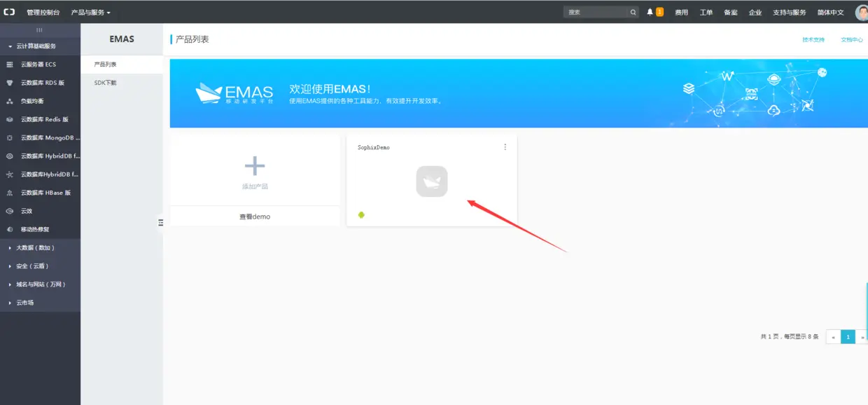Click the search magnifier icon
Image resolution: width=868 pixels, height=405 pixels.
coord(633,12)
